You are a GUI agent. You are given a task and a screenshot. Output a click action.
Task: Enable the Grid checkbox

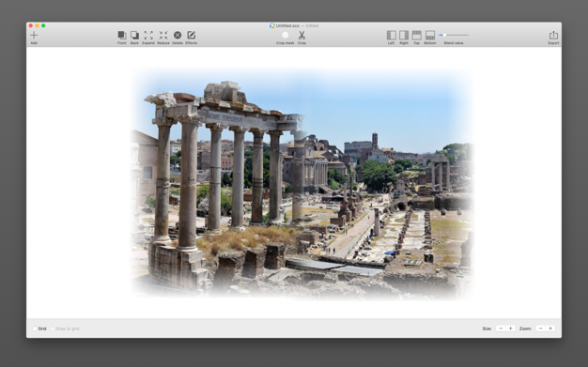35,329
